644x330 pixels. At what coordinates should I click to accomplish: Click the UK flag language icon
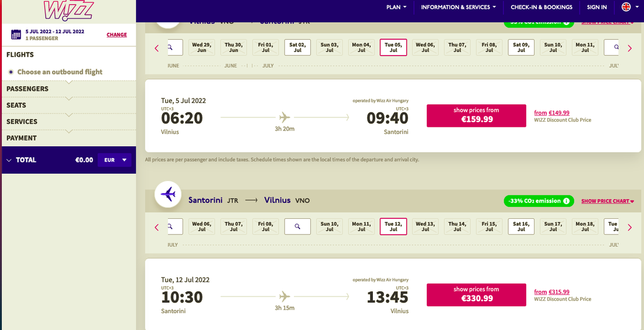pyautogui.click(x=626, y=7)
